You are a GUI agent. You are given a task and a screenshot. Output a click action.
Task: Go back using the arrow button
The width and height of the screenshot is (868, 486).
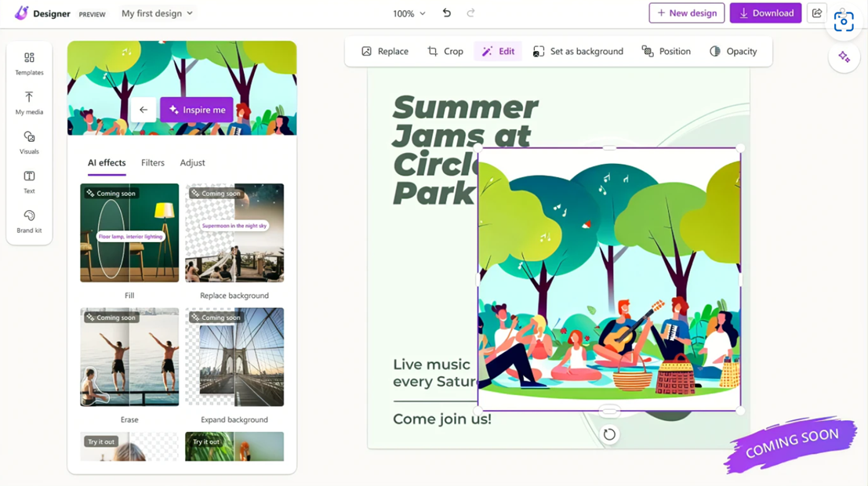(x=143, y=110)
